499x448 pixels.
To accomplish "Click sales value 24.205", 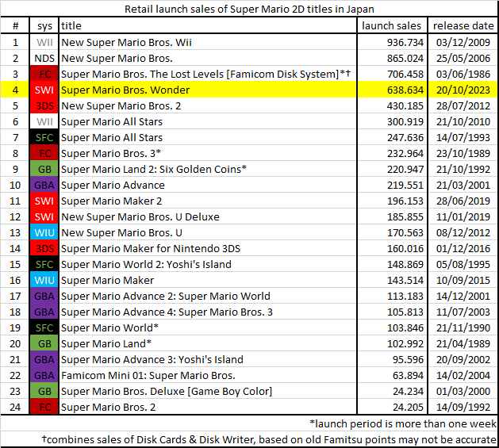I will point(408,408).
